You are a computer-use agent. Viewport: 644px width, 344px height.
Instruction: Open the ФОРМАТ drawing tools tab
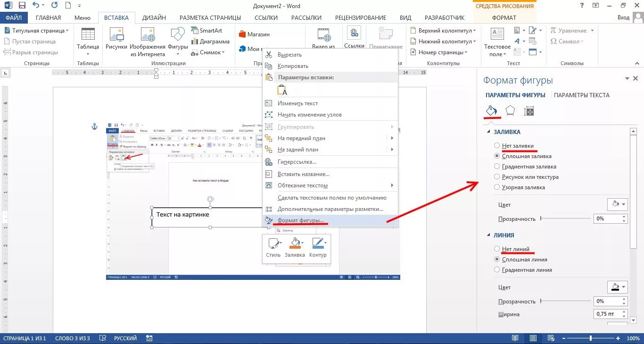(504, 17)
